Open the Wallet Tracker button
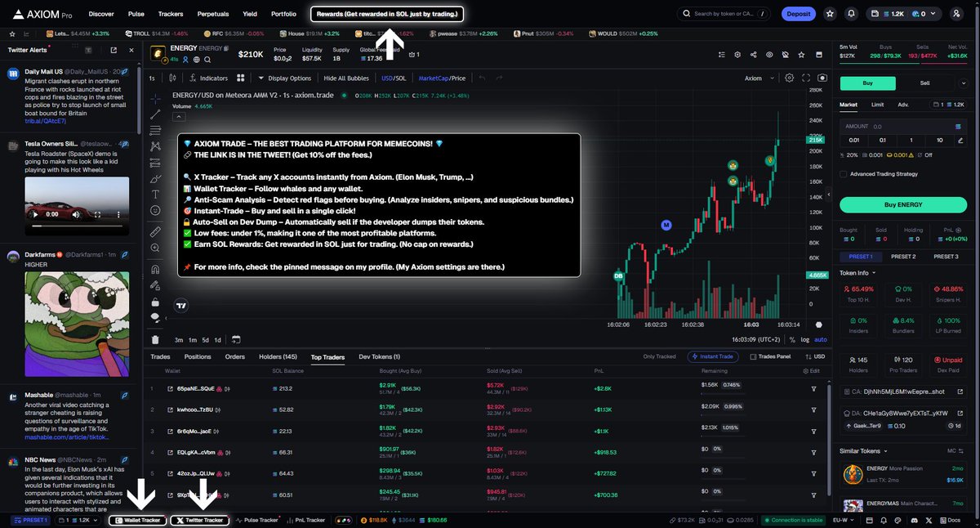Image resolution: width=980 pixels, height=528 pixels. pos(139,520)
